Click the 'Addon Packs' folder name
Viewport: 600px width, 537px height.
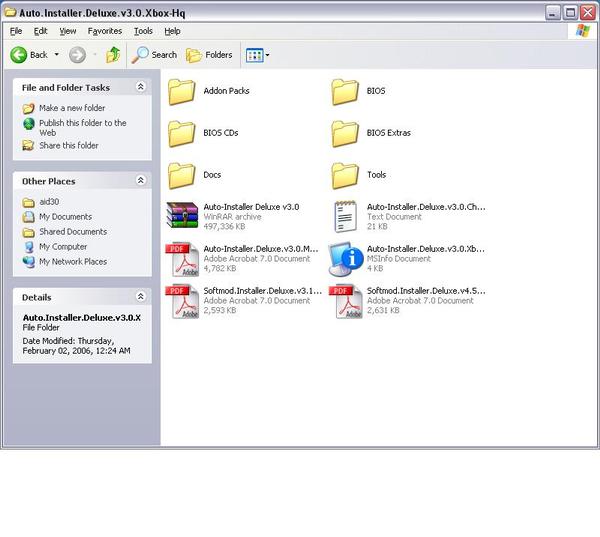click(226, 91)
